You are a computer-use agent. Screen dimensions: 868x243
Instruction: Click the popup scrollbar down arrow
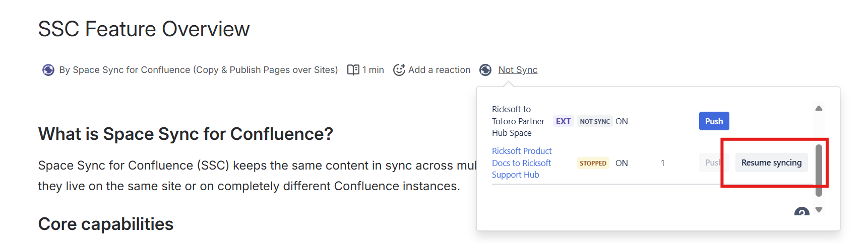[x=819, y=210]
